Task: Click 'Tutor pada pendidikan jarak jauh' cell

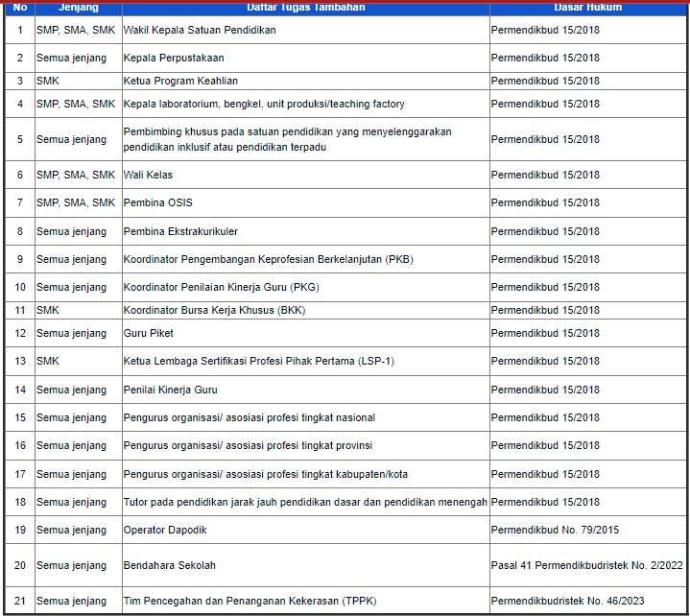Action: click(306, 502)
